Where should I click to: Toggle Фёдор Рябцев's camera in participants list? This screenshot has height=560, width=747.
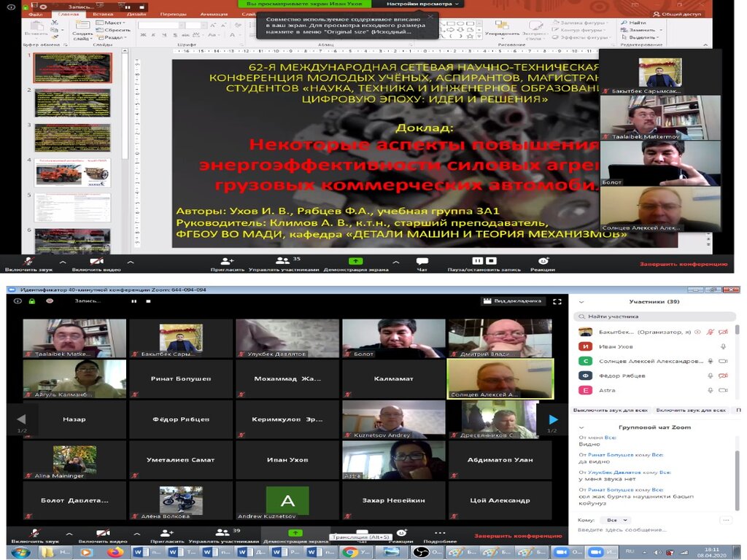(x=723, y=376)
